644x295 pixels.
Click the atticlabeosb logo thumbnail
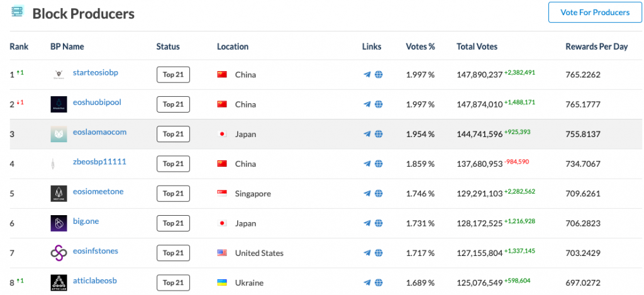point(58,283)
